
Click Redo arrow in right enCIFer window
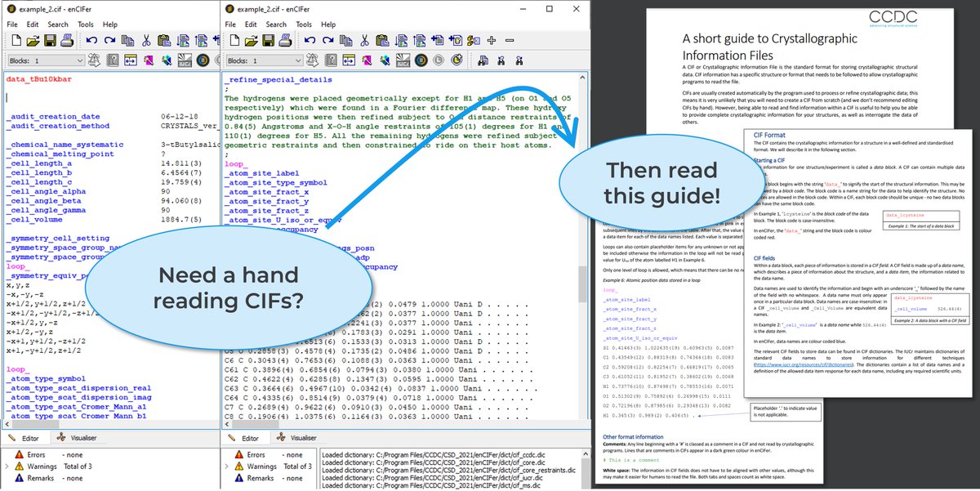[x=327, y=40]
